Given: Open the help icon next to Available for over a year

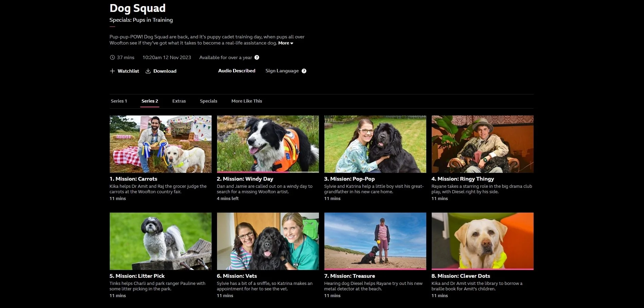Looking at the screenshot, I should coord(257,57).
